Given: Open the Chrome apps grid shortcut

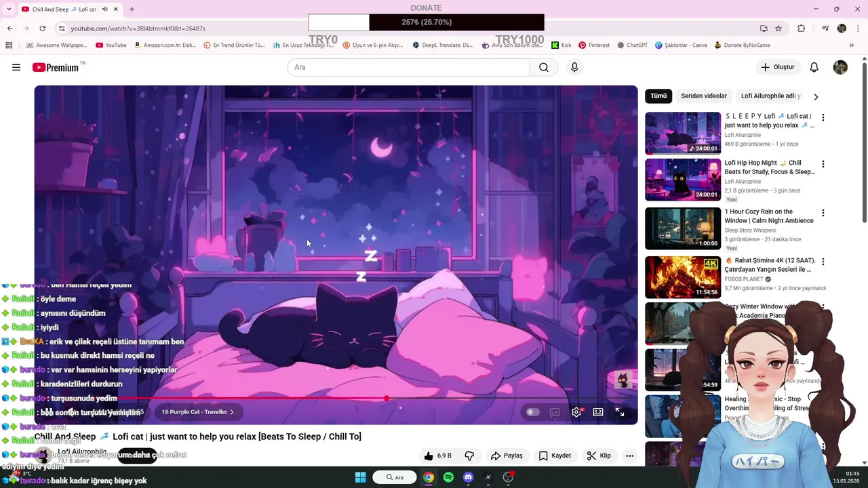Looking at the screenshot, I should [9, 45].
